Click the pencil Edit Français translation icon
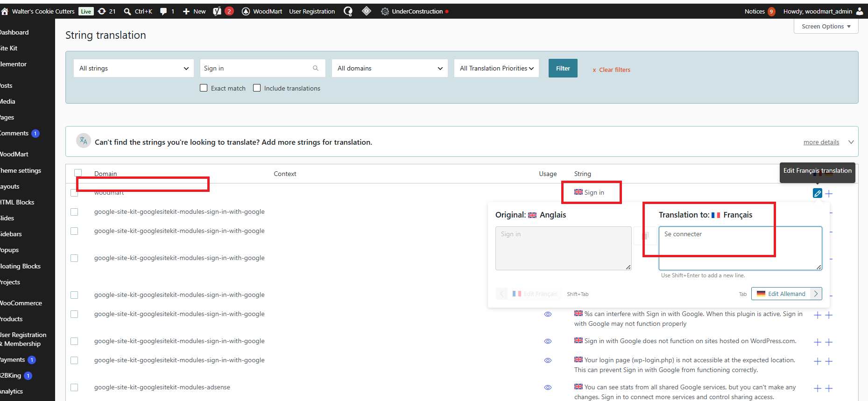This screenshot has width=868, height=401. [818, 193]
